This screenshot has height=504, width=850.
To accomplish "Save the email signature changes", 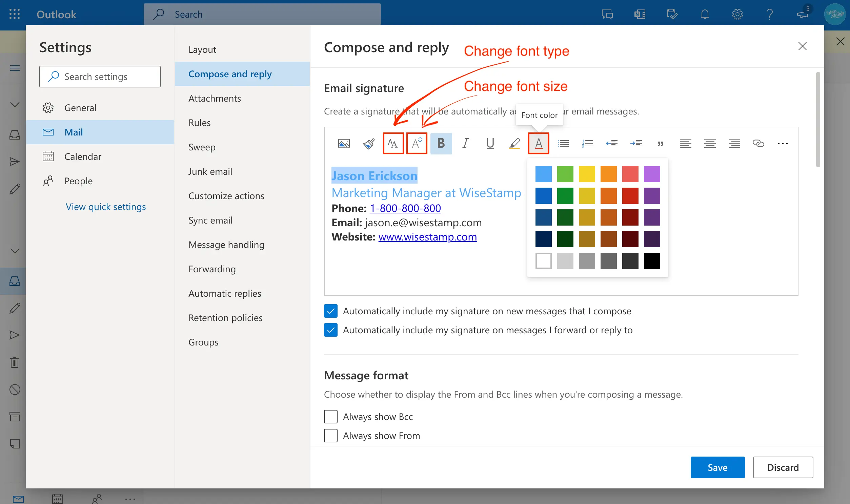I will pos(717,467).
